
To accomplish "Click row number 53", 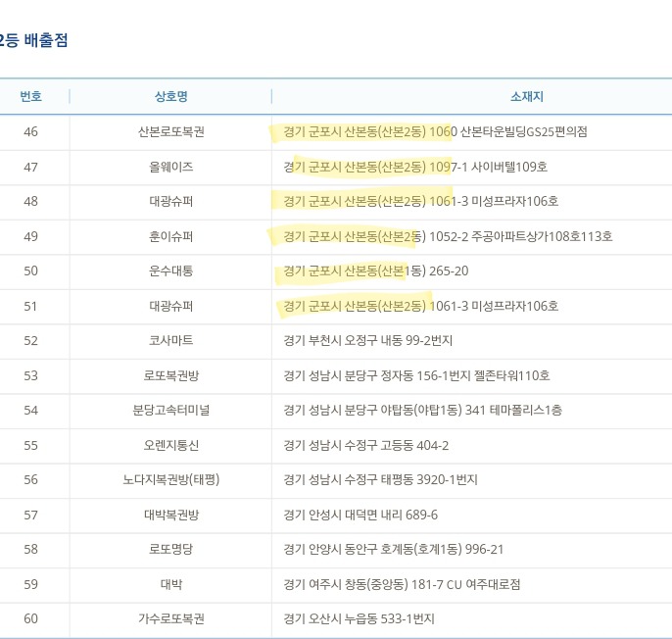I will tap(31, 375).
